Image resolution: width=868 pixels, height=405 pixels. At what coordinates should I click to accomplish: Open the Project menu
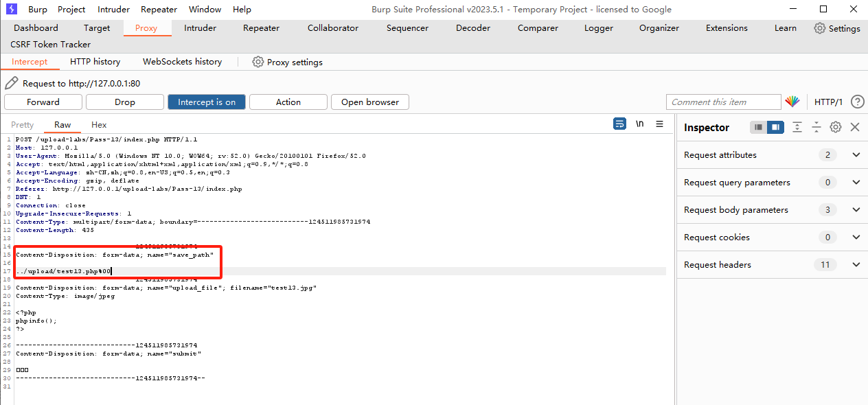coord(71,10)
